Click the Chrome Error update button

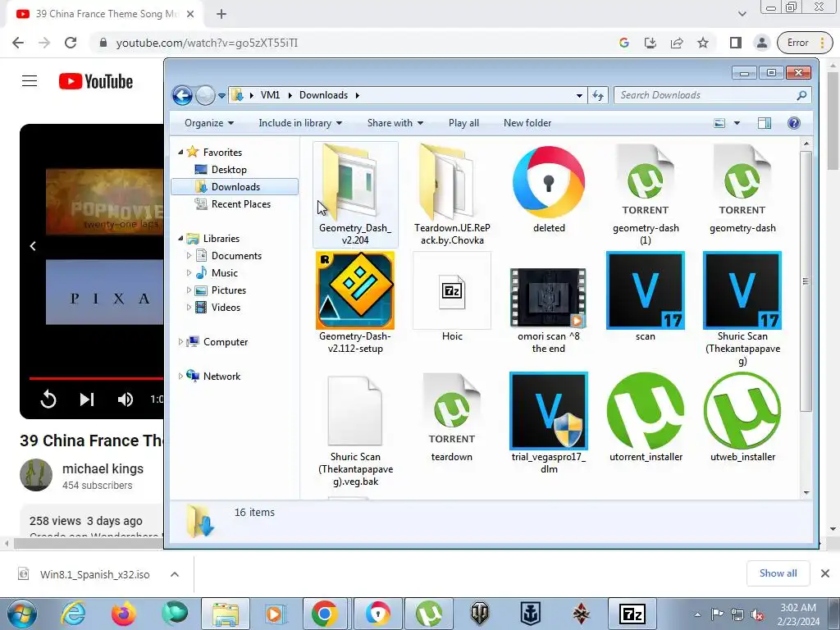point(806,43)
